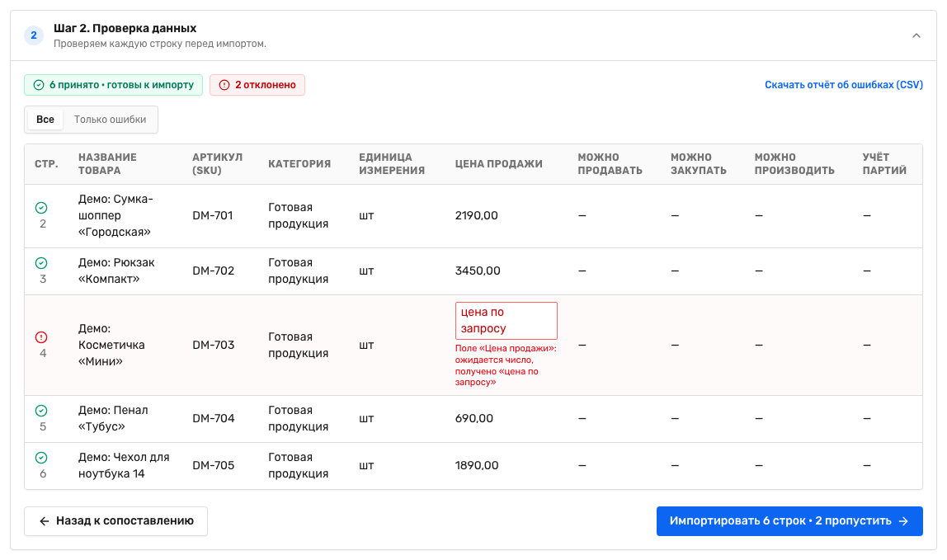The image size is (947, 560).
Task: Click the warning icon in rejected badge
Action: click(224, 85)
